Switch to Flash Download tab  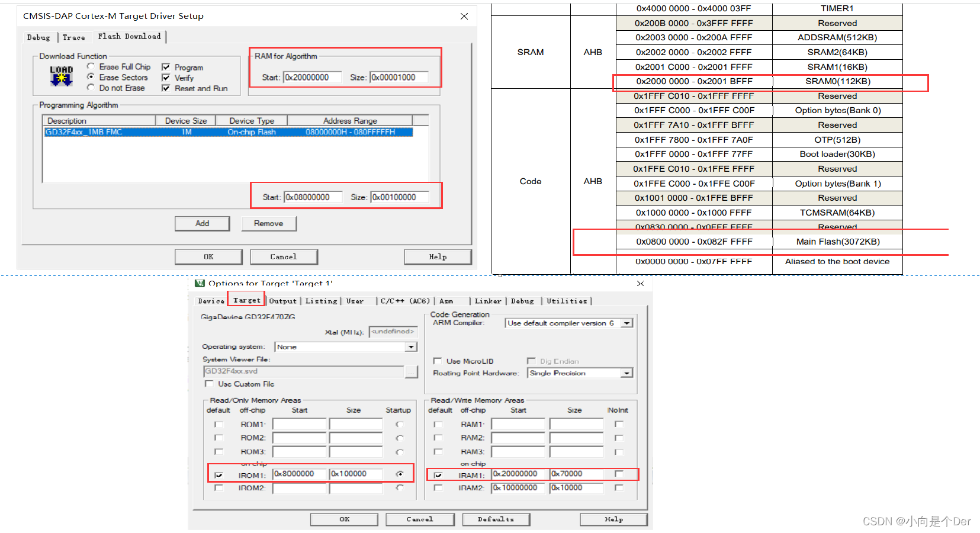[x=129, y=36]
